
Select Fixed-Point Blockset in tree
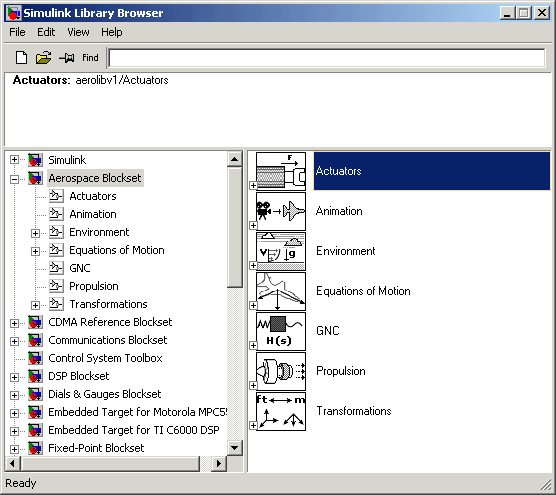coord(96,448)
